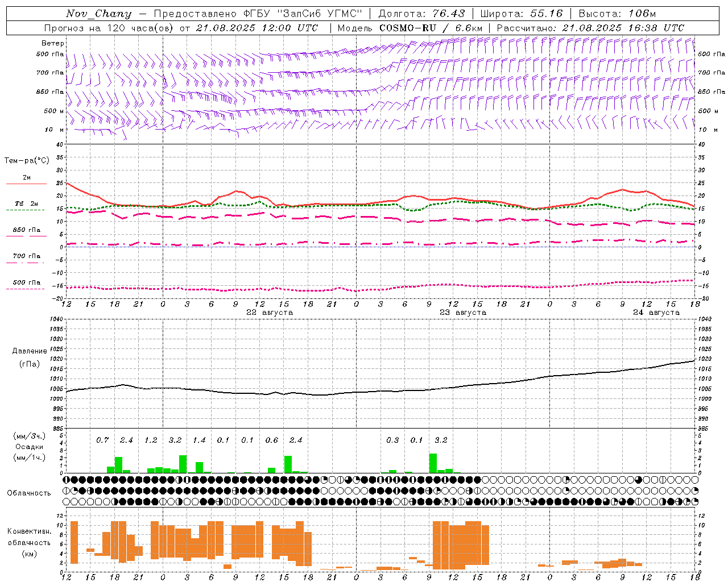The height and width of the screenshot is (582, 728).
Task: Click the (гПа) unit label under Давление
Action: pos(30,364)
